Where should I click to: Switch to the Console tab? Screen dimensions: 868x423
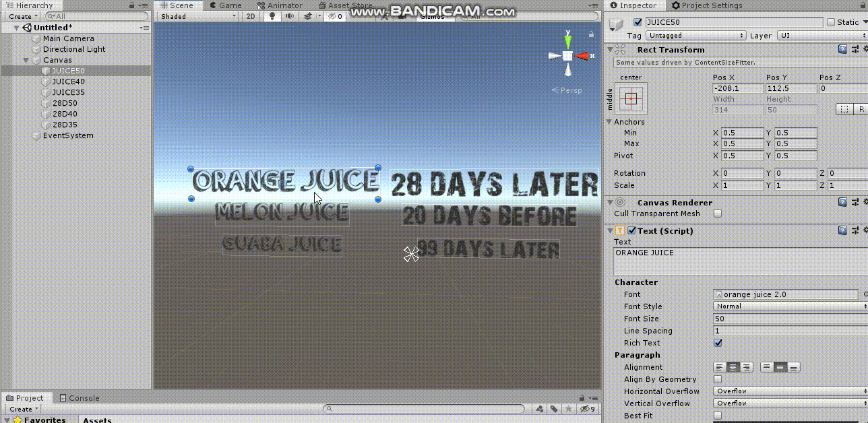79,398
